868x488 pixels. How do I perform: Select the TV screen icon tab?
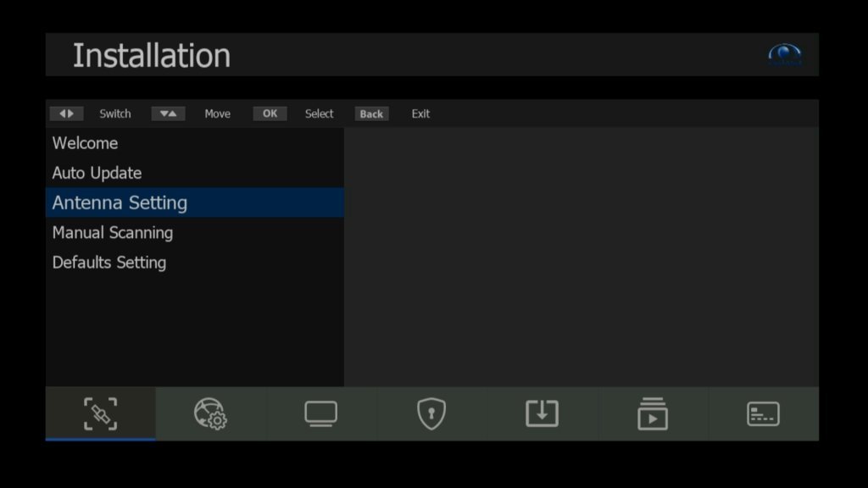(321, 413)
